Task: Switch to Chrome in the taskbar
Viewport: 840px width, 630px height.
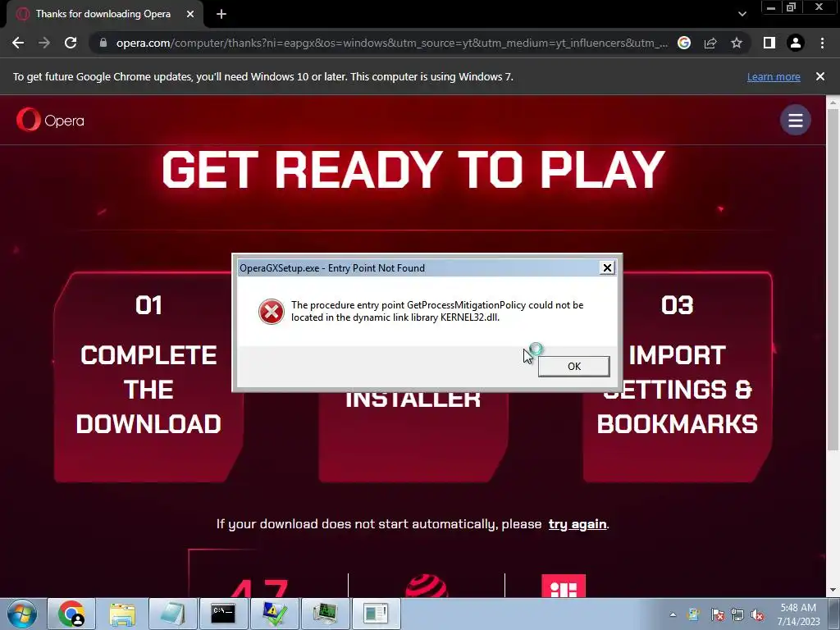Action: pyautogui.click(x=71, y=614)
